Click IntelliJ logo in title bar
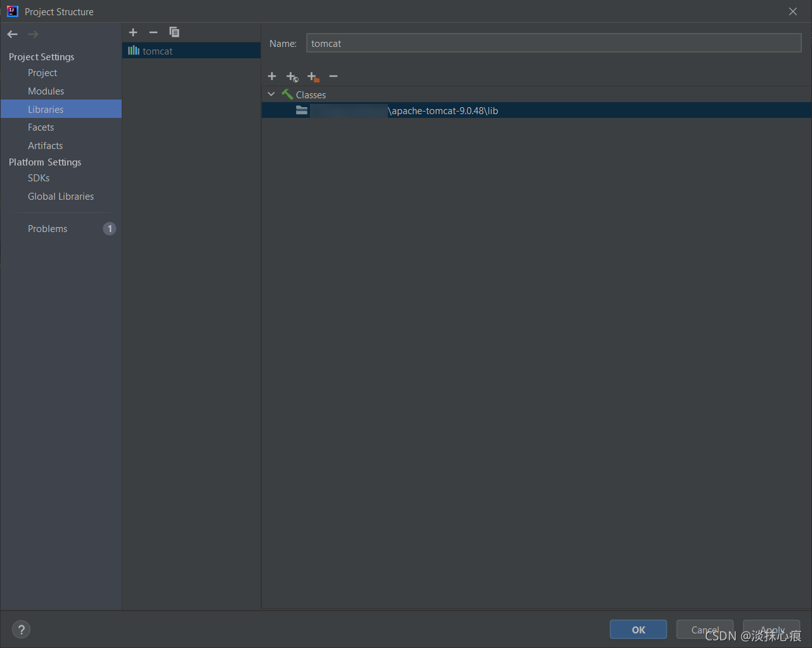 point(13,11)
